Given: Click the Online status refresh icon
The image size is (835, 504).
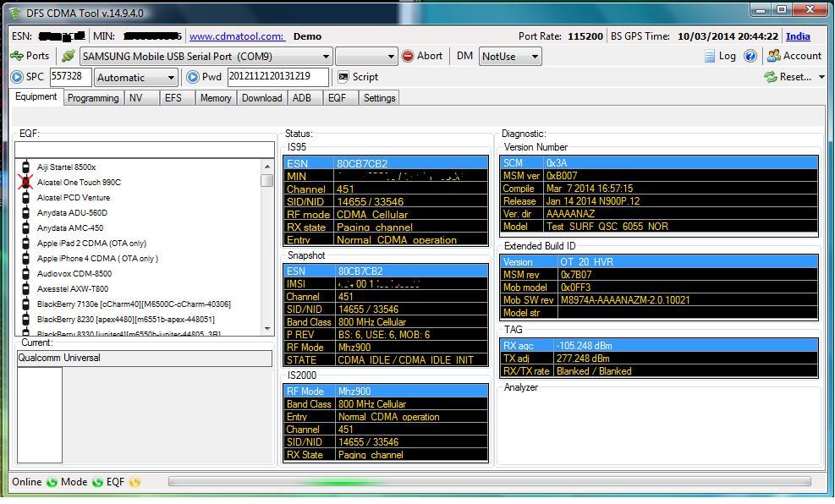Looking at the screenshot, I should click(x=52, y=482).
